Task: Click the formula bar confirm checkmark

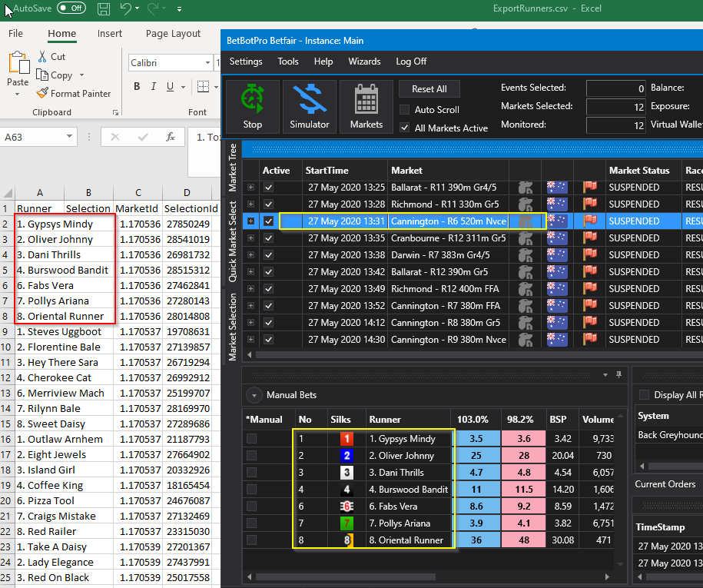Action: pos(143,137)
